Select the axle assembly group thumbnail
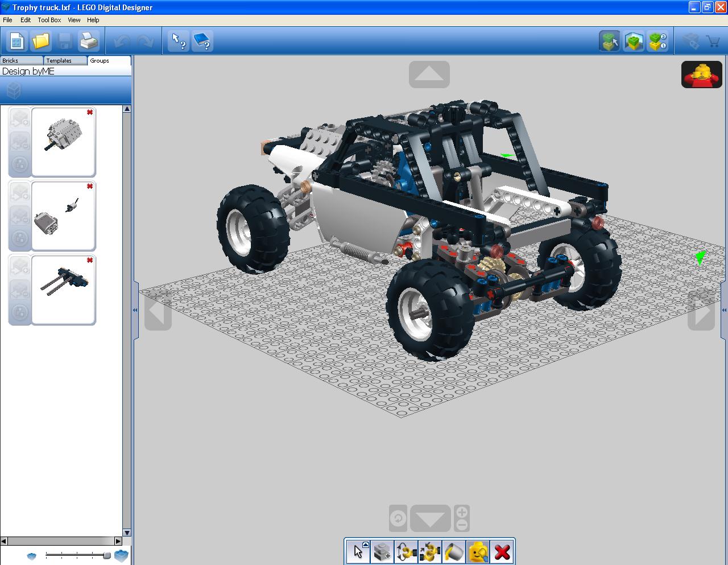This screenshot has height=565, width=728. [63, 290]
